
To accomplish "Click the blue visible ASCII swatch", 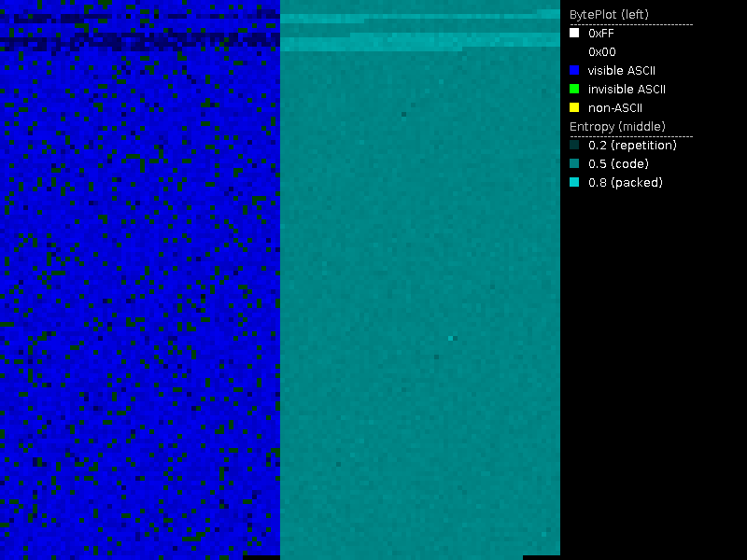I will click(x=574, y=70).
